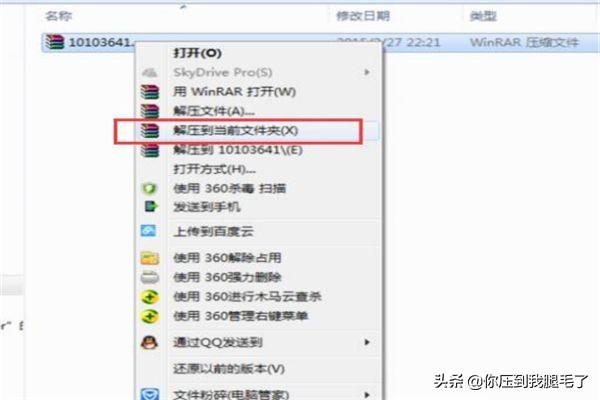Sort by the 修改日期 column header
Screen dimensions: 600x400
pos(363,16)
